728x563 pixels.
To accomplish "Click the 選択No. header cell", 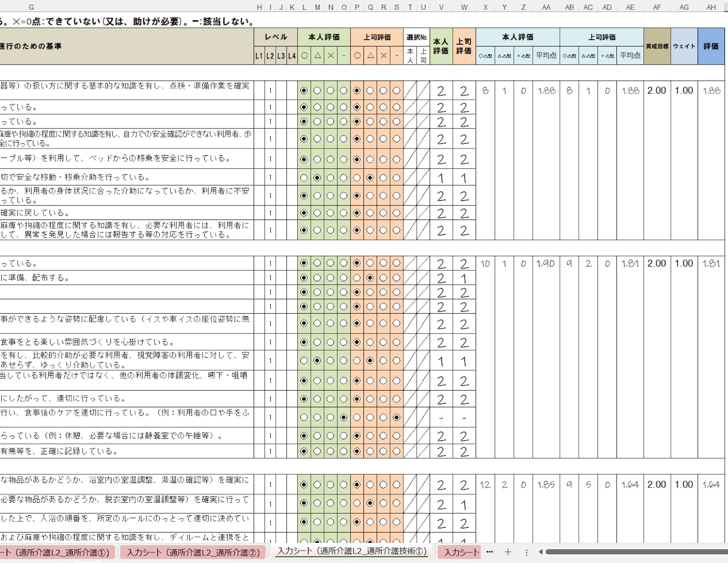I will pos(417,37).
